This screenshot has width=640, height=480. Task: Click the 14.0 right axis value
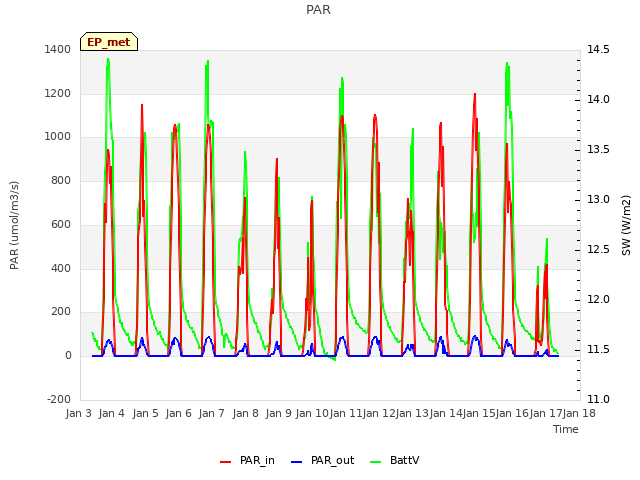(x=598, y=99)
